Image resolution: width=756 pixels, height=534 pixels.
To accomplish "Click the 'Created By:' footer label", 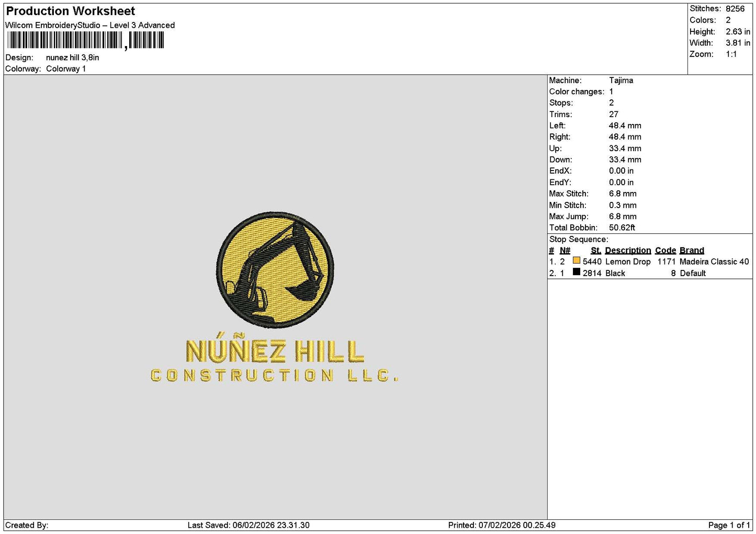I will tap(27, 525).
